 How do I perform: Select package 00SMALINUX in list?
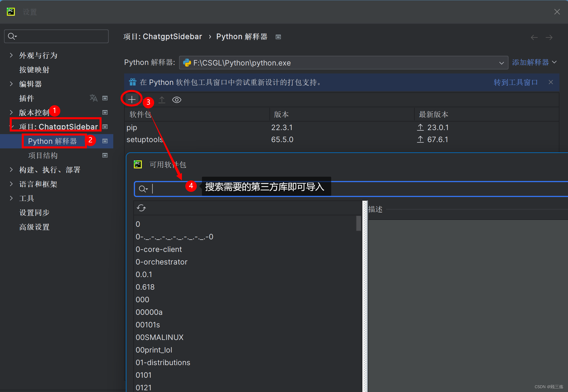pyautogui.click(x=160, y=337)
